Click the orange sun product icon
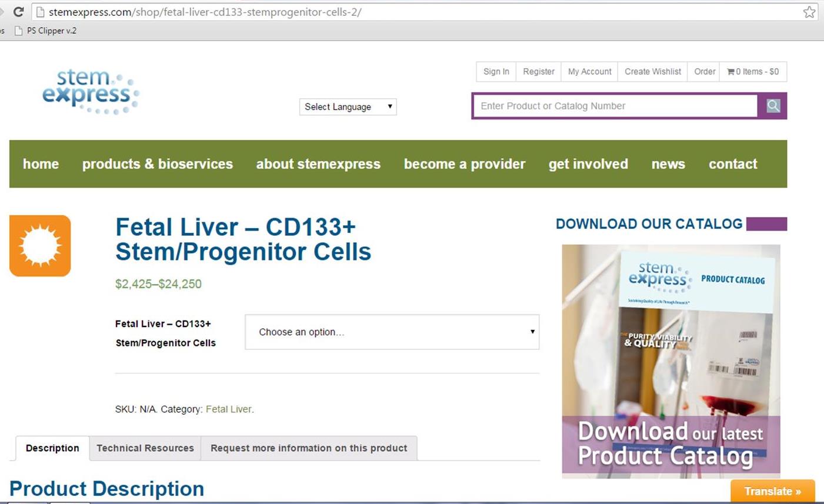Image resolution: width=824 pixels, height=504 pixels. [x=40, y=246]
